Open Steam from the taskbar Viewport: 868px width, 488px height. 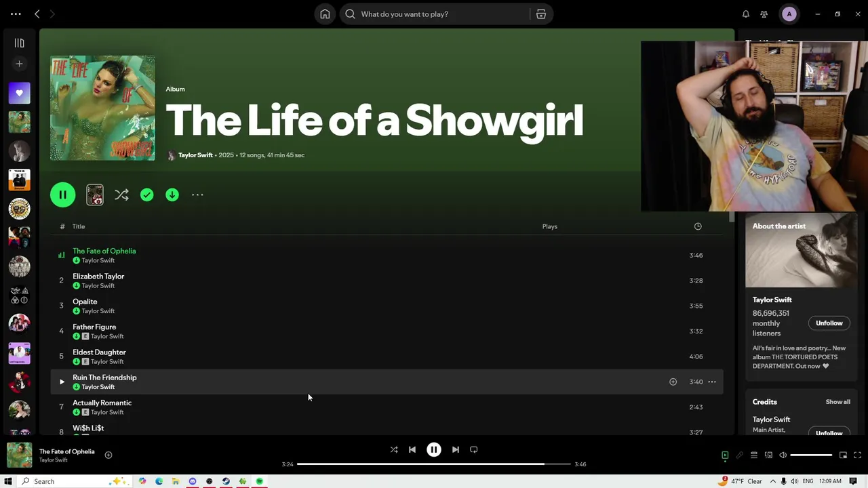pyautogui.click(x=226, y=481)
